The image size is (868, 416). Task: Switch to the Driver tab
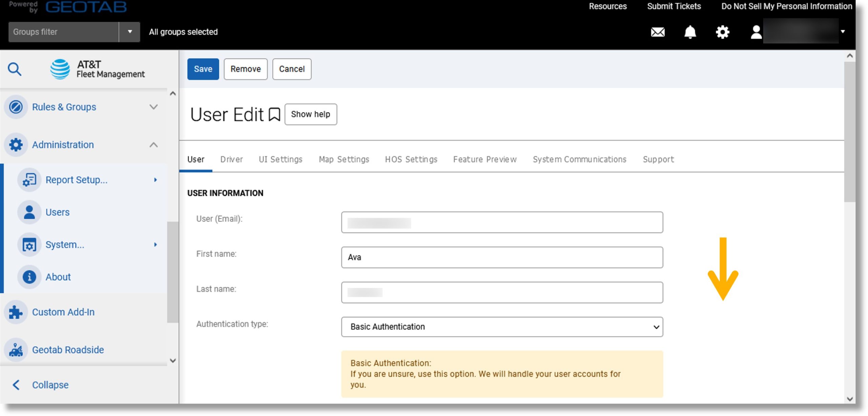click(232, 160)
